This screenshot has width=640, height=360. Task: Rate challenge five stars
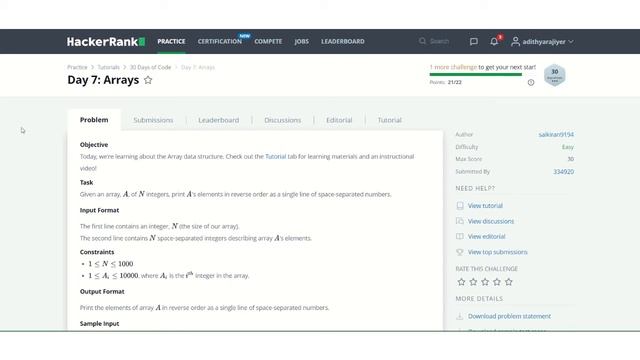pyautogui.click(x=509, y=282)
